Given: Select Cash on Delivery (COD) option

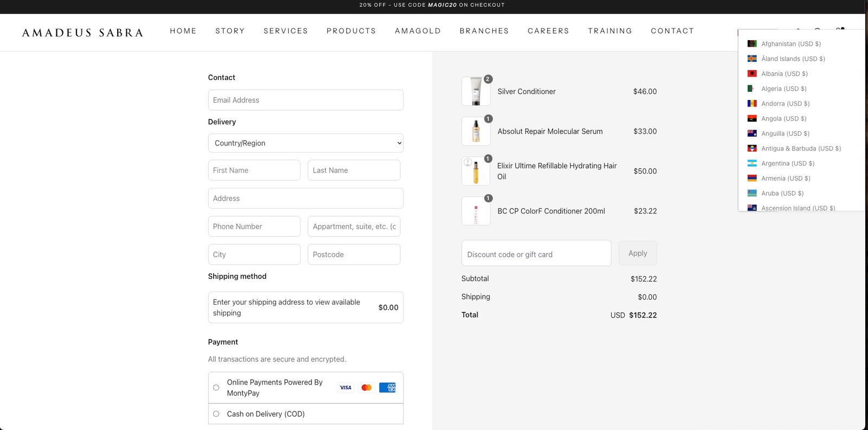Looking at the screenshot, I should pyautogui.click(x=216, y=414).
